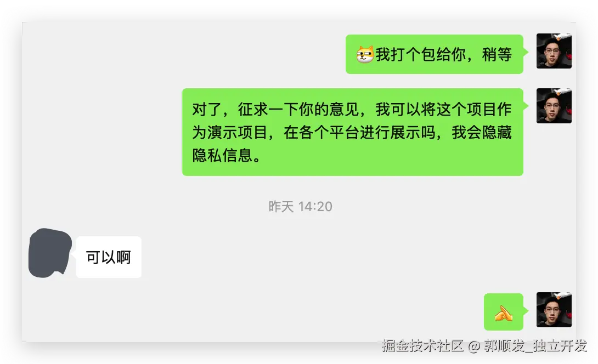The width and height of the screenshot is (598, 364).
Task: Click the doge emoji in the first bubble
Action: tap(365, 54)
